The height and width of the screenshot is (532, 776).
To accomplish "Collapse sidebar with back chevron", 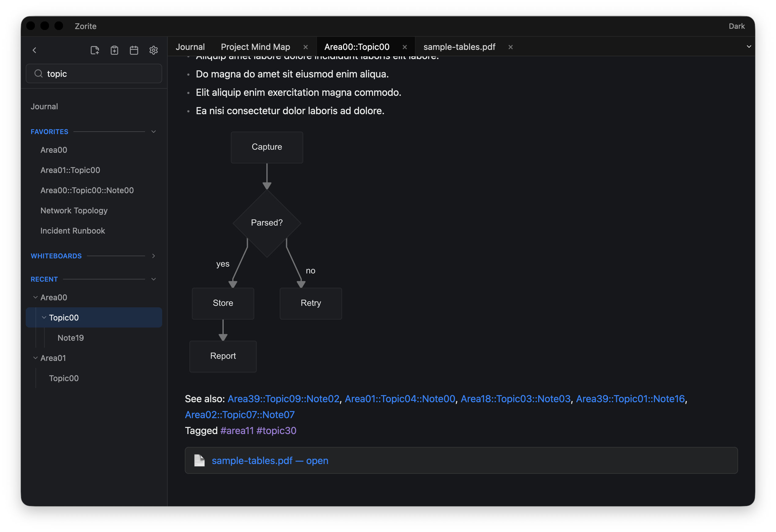I will pos(34,50).
